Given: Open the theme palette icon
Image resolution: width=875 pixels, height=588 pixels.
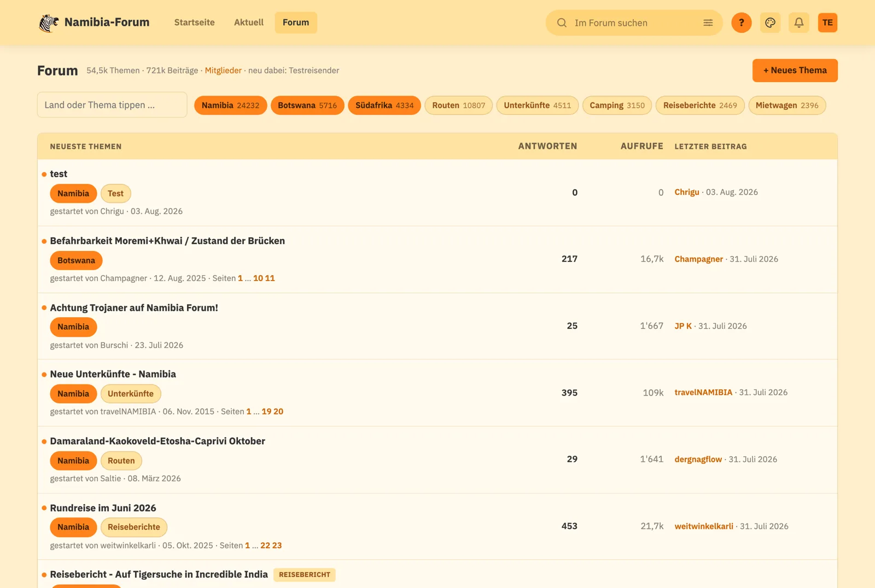Looking at the screenshot, I should tap(770, 22).
